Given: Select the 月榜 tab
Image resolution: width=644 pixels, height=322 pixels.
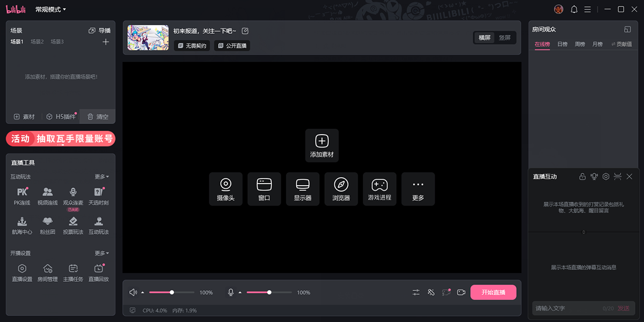Looking at the screenshot, I should [597, 44].
